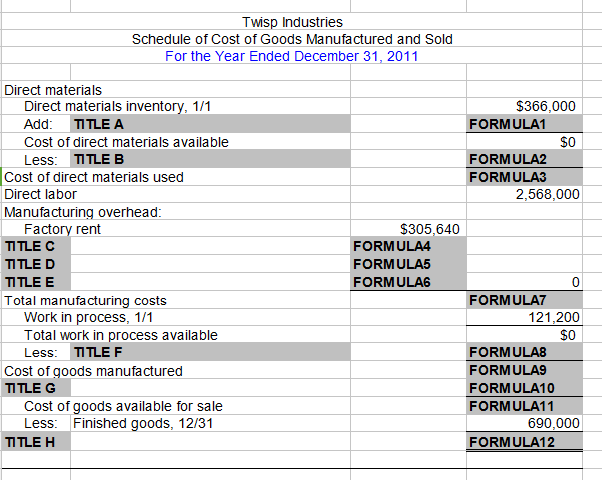Click the TITLE C placeholder cell
Image resolution: width=602 pixels, height=480 pixels.
pos(36,246)
